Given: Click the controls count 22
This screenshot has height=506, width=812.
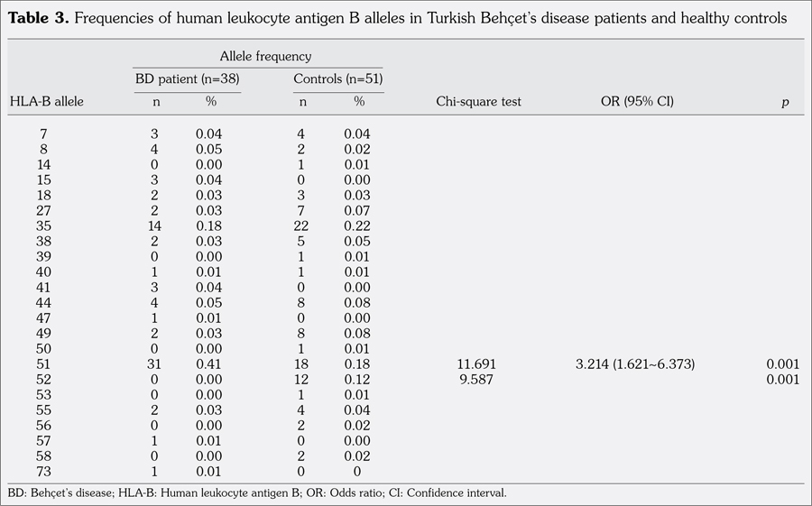Looking at the screenshot, I should [x=302, y=226].
